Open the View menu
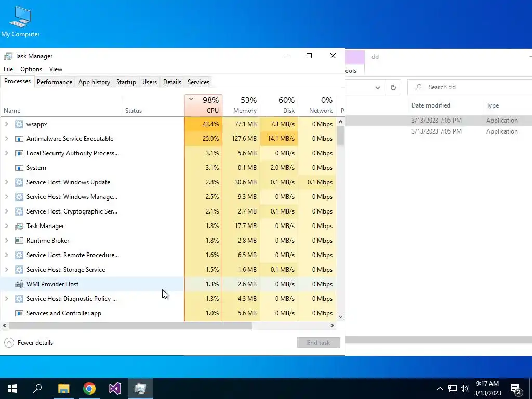The image size is (532, 399). point(56,69)
